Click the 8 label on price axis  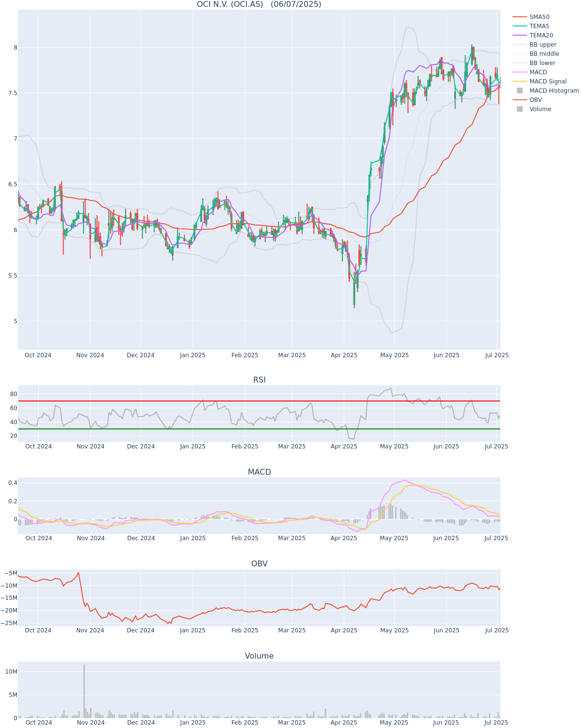[x=16, y=48]
